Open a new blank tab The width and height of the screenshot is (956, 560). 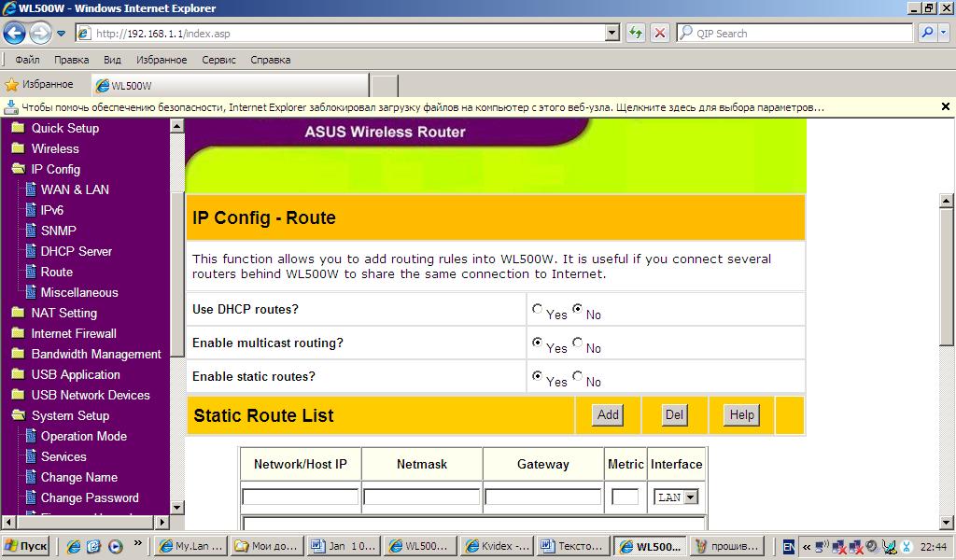click(x=384, y=86)
